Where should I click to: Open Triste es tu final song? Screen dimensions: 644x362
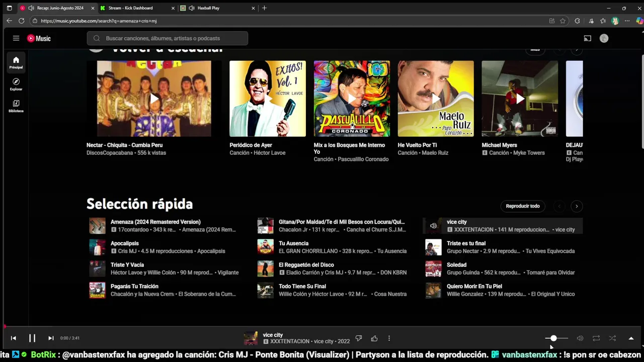(466, 243)
